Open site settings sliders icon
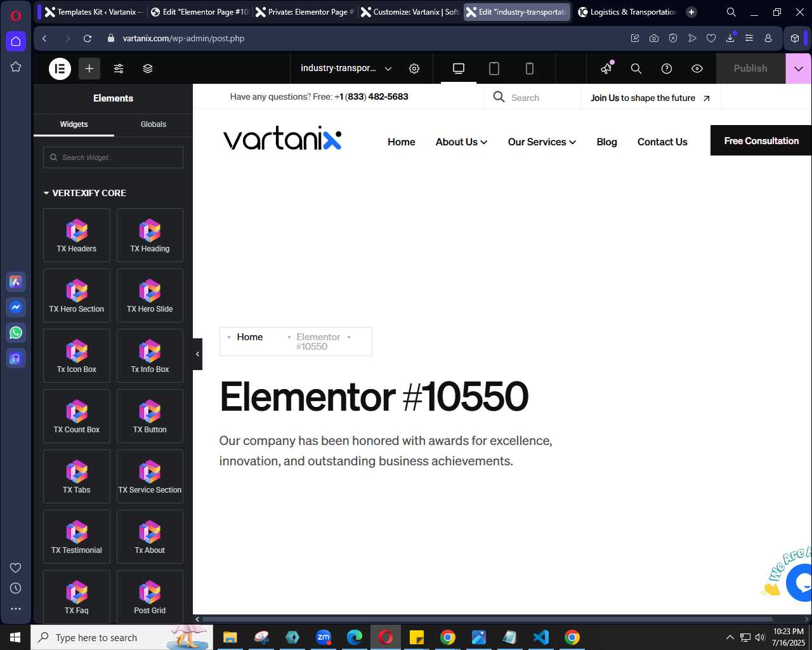Screen dimensions: 812x650 pyautogui.click(x=119, y=69)
